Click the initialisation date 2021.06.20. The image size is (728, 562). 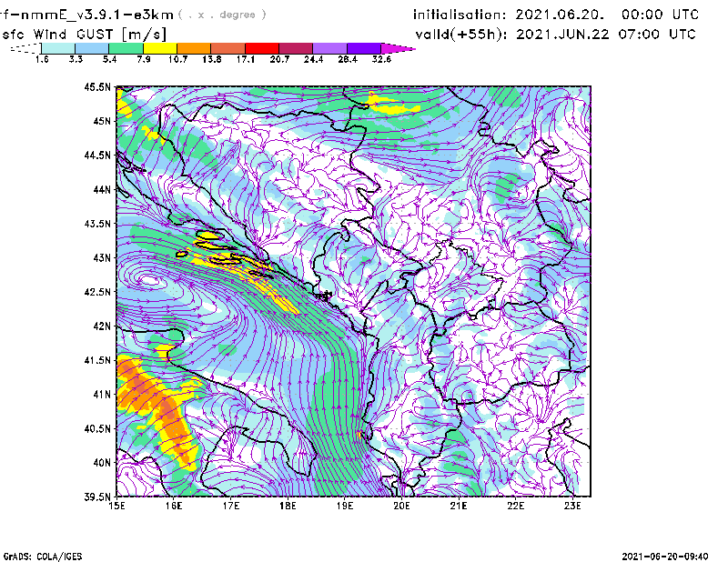560,15
